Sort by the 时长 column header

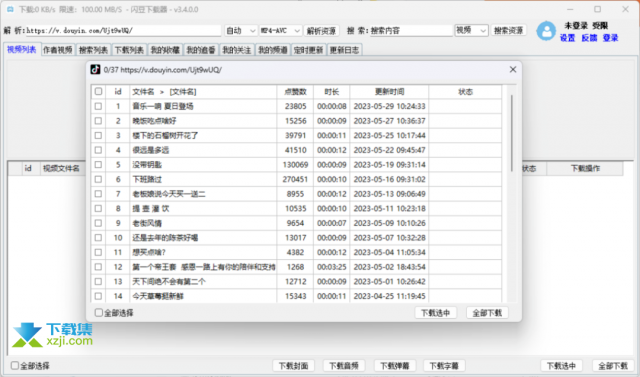(331, 91)
